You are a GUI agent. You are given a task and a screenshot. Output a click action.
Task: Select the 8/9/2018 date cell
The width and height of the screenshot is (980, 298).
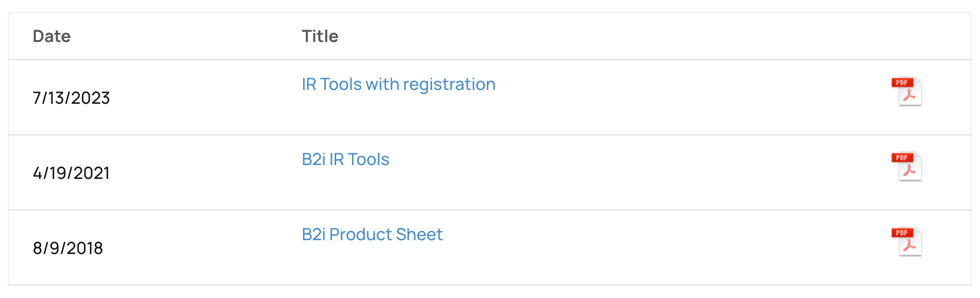68,248
